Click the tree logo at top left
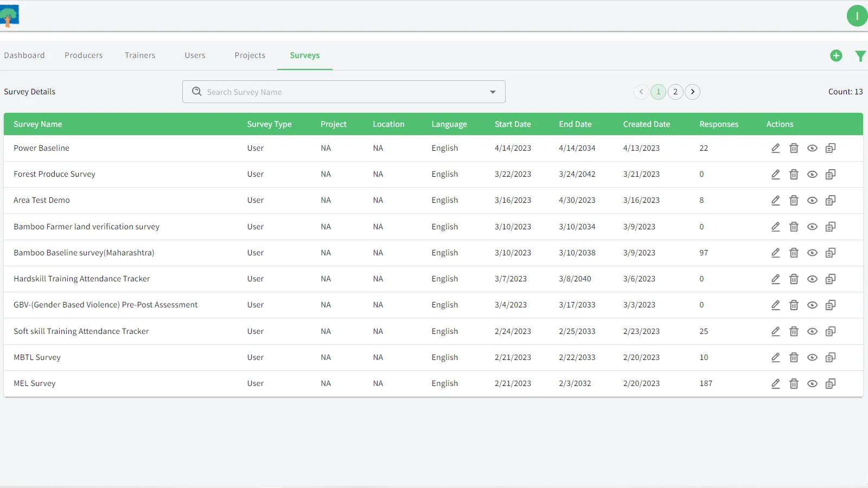The image size is (868, 488). point(9,16)
